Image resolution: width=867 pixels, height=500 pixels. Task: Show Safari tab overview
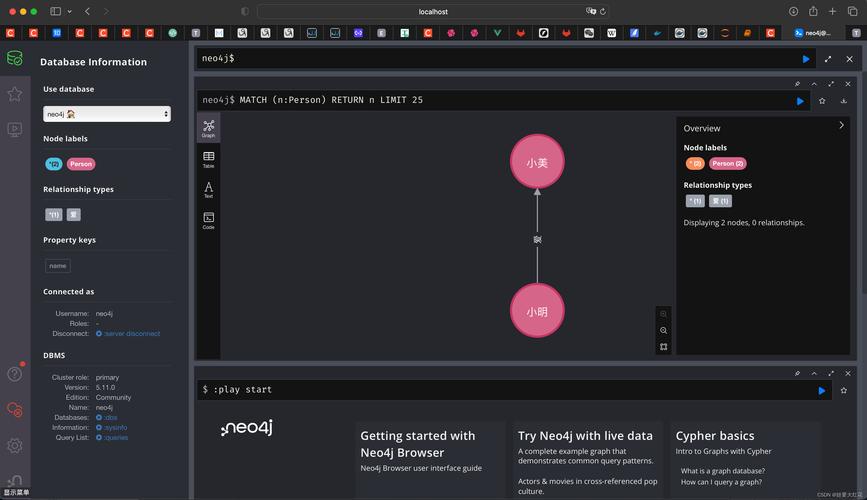(852, 11)
